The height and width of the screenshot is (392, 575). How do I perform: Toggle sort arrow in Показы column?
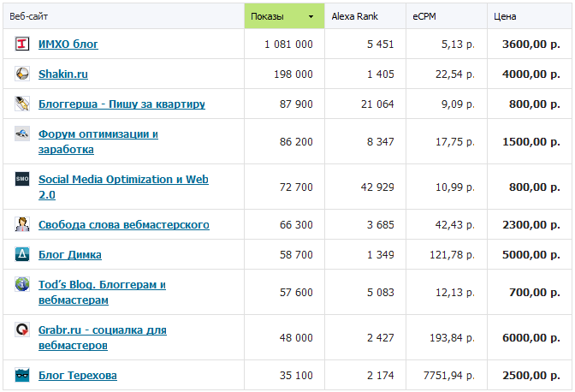click(310, 16)
